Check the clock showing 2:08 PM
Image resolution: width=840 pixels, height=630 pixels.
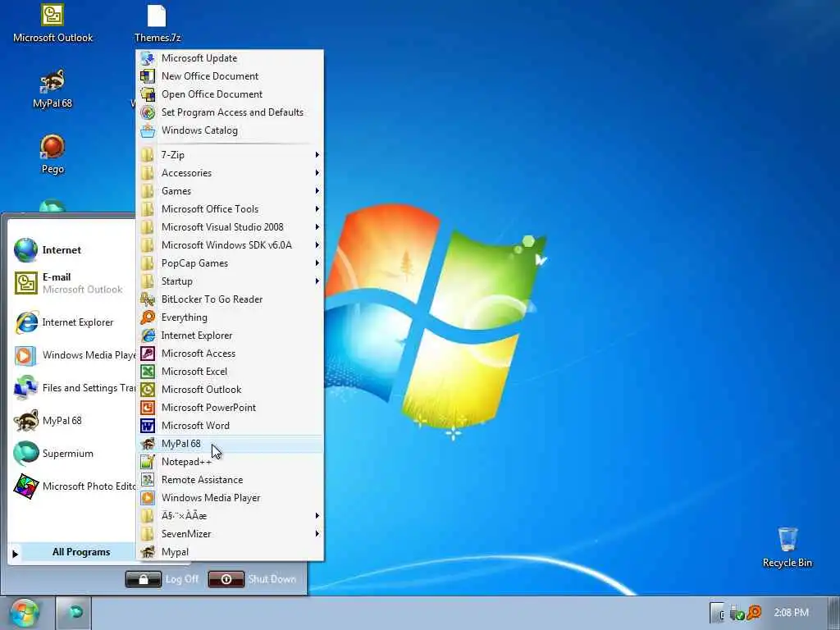click(x=791, y=612)
